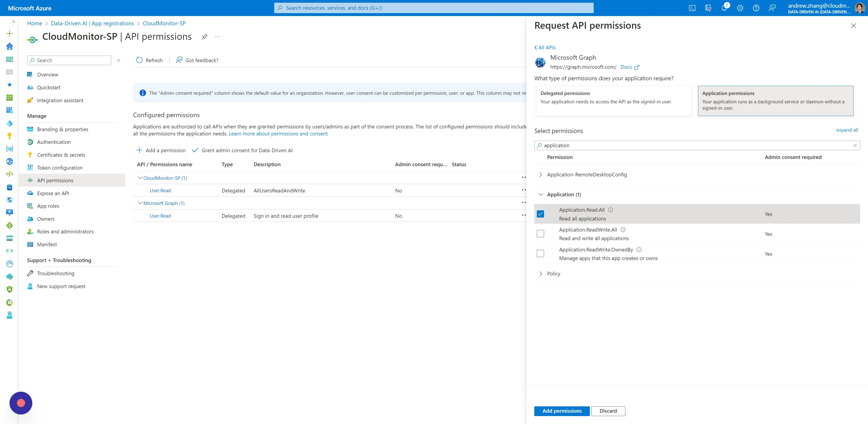Open the red recording floating button
Image resolution: width=868 pixels, height=424 pixels.
click(x=21, y=403)
